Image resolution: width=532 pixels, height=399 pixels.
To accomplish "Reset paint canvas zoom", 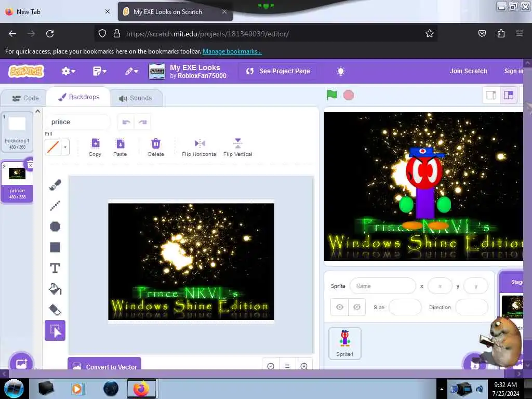I will point(287,366).
